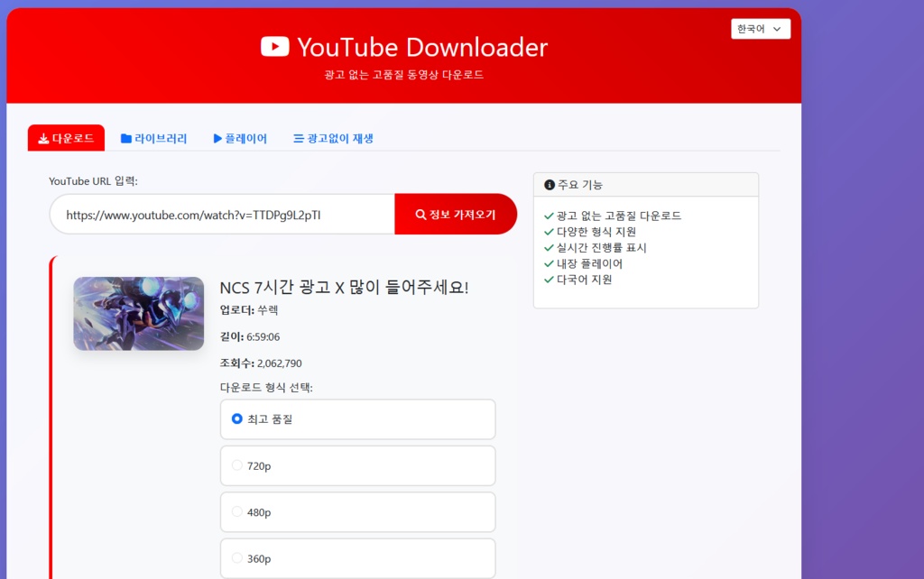Click the 길이: 6:59:06 text
The height and width of the screenshot is (579, 924).
click(250, 337)
